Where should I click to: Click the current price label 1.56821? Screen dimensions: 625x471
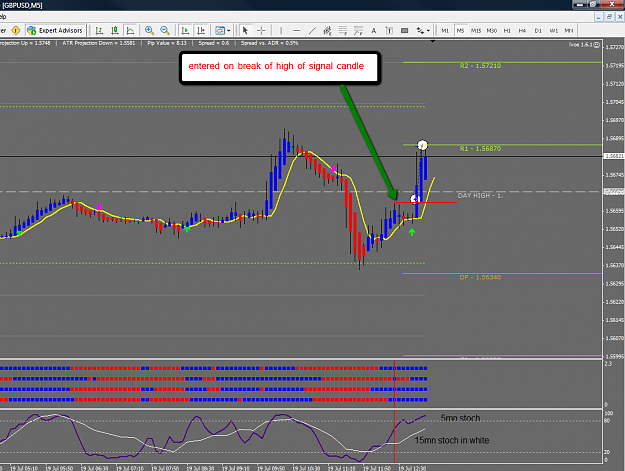coord(614,156)
